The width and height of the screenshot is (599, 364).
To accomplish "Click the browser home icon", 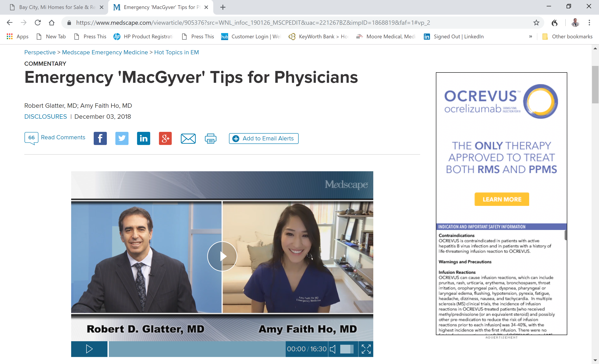I will click(x=51, y=23).
